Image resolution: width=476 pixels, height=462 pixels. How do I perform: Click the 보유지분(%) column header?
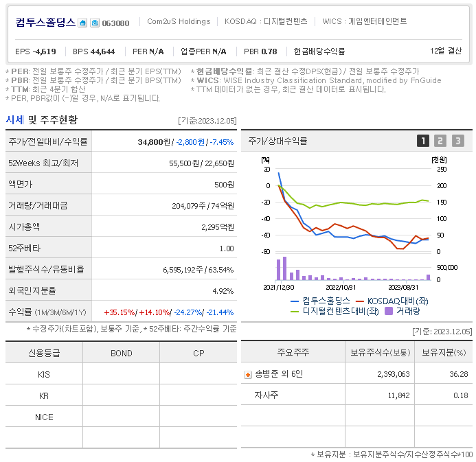(x=444, y=352)
